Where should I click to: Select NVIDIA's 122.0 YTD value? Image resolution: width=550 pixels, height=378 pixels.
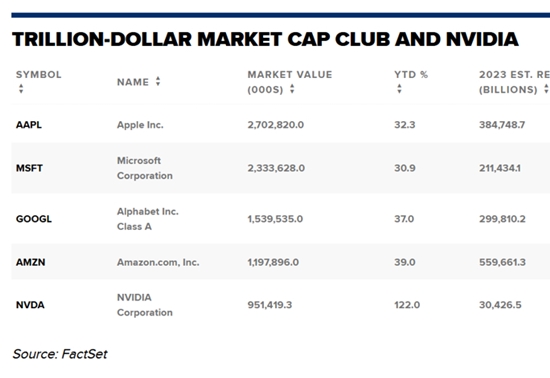pos(407,305)
